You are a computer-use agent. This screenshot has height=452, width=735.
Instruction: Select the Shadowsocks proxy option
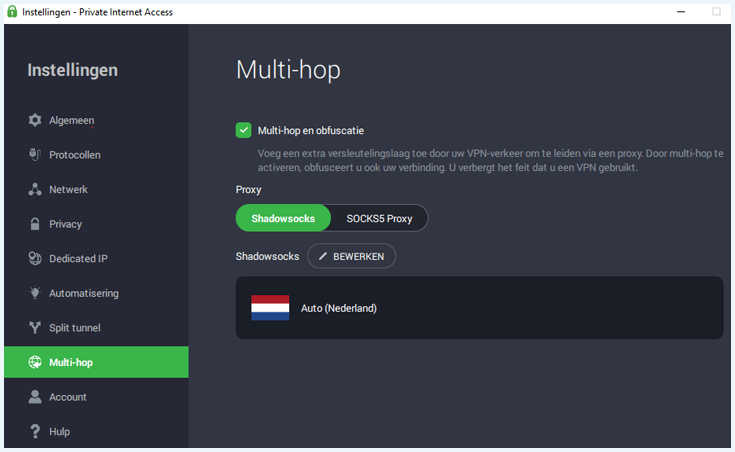tap(283, 218)
